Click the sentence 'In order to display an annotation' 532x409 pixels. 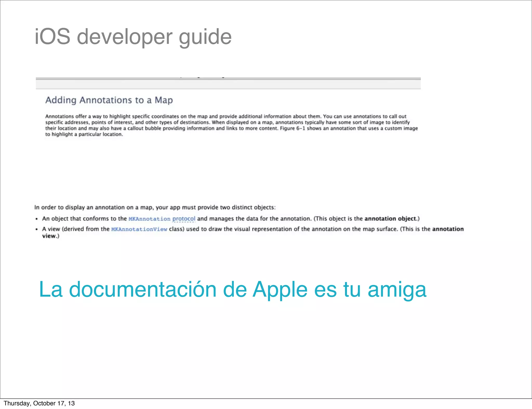pyautogui.click(x=155, y=207)
